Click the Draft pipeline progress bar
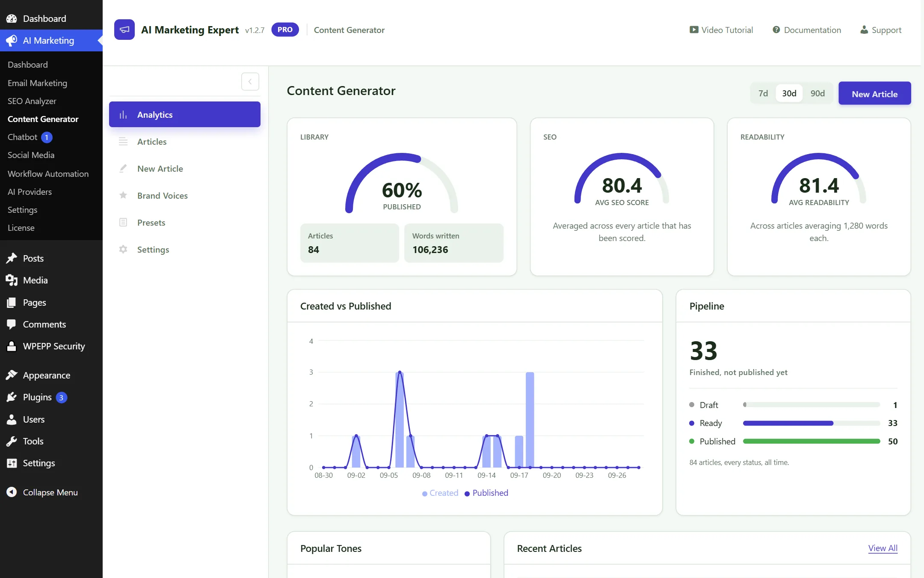Image resolution: width=924 pixels, height=578 pixels. click(x=811, y=405)
